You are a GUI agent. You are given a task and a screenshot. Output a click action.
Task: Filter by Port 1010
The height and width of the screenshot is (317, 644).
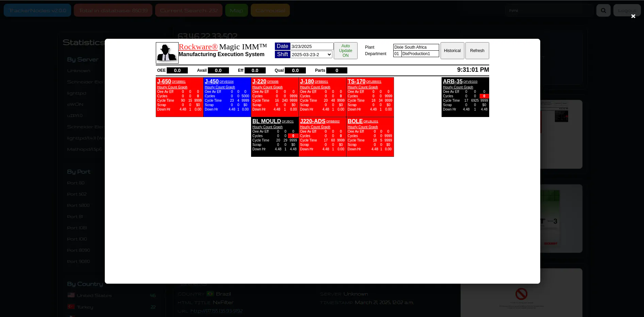point(77,239)
